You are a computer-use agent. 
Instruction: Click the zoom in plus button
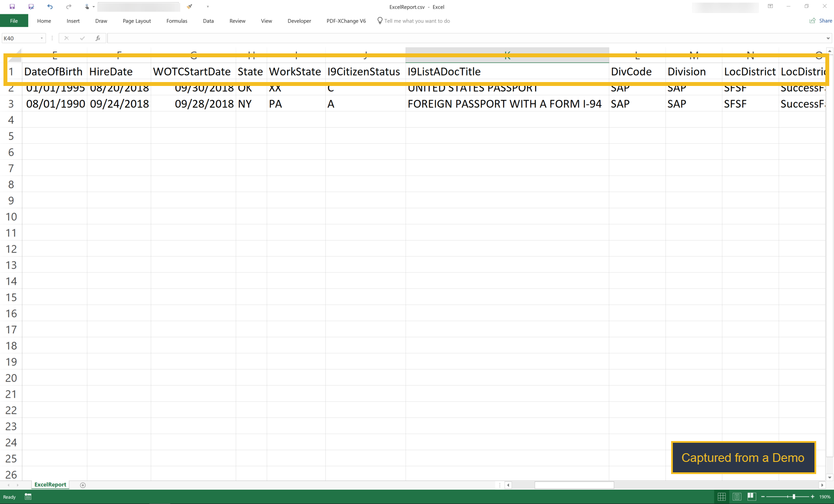[x=813, y=497]
